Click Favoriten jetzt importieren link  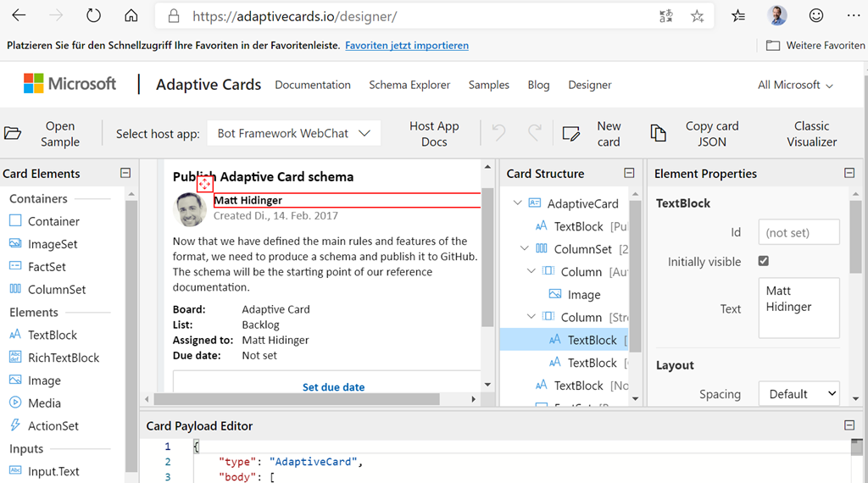coord(407,46)
